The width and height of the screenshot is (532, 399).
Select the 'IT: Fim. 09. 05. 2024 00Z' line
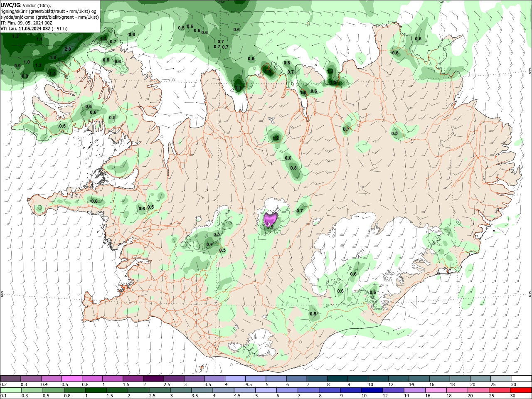(x=26, y=23)
